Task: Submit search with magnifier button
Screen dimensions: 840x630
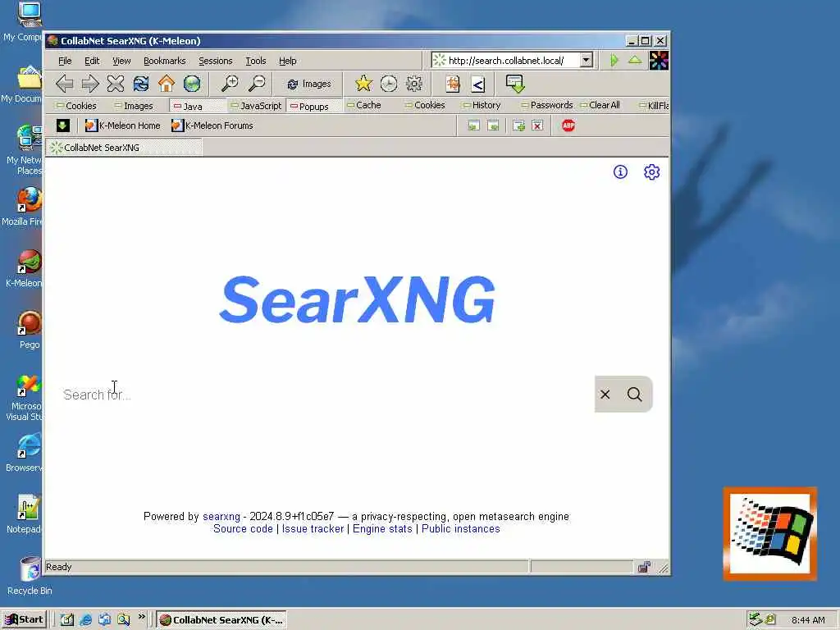Action: [x=635, y=395]
